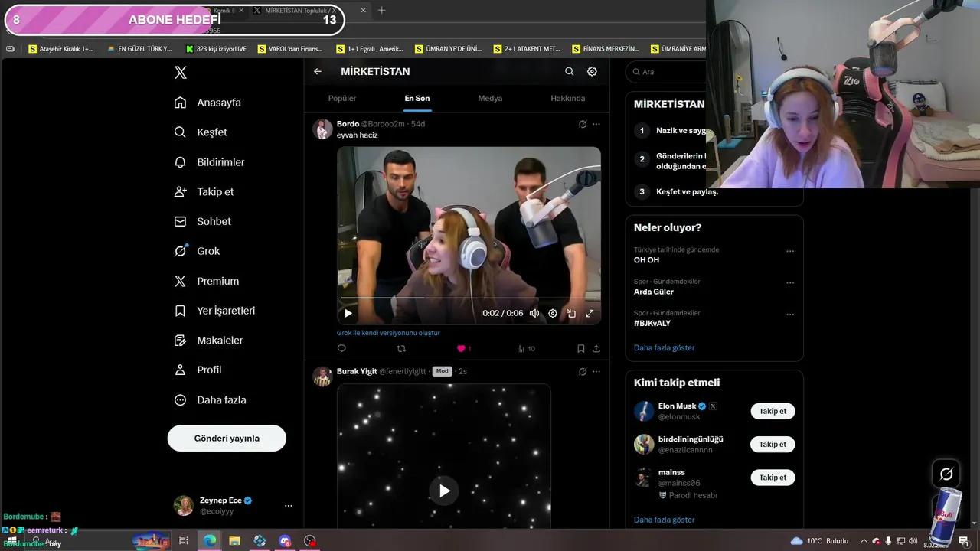The height and width of the screenshot is (551, 980).
Task: Click Grok icon on Bordo's post
Action: (583, 124)
